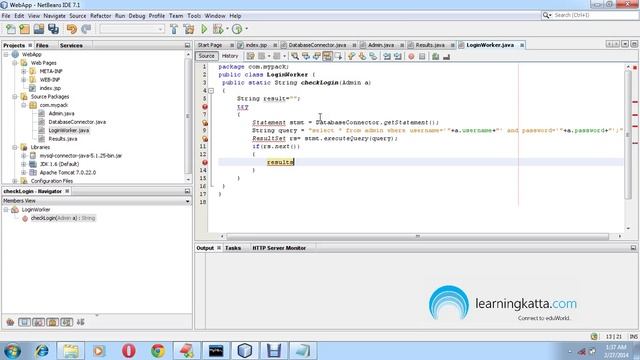The width and height of the screenshot is (640, 360).
Task: Click the editor Find Selection magnifier icon
Action: (x=295, y=56)
